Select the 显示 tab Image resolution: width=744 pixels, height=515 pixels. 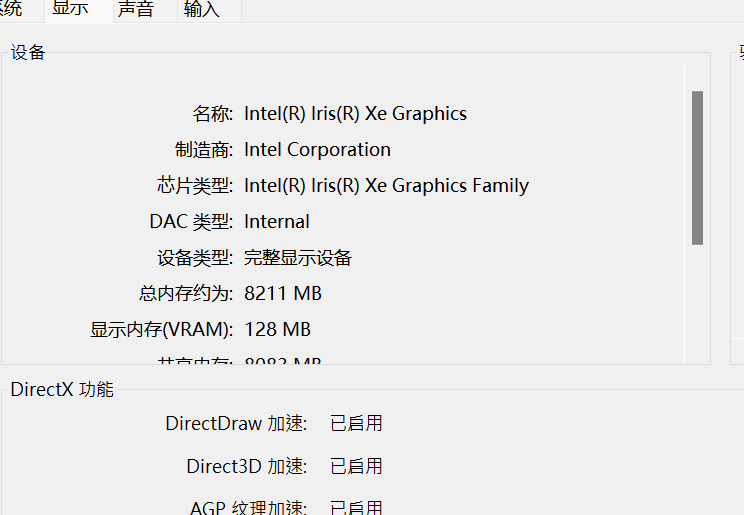tap(69, 9)
